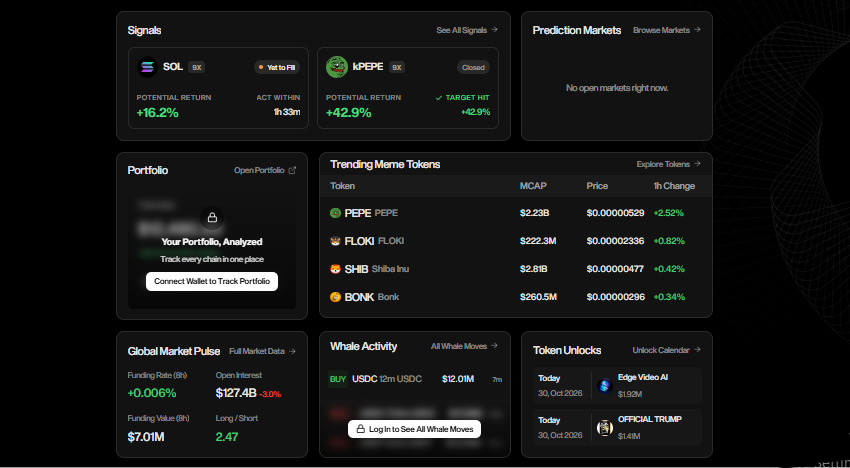The height and width of the screenshot is (468, 850).
Task: Click the Long / Short ratio 2.47
Action: coord(227,437)
